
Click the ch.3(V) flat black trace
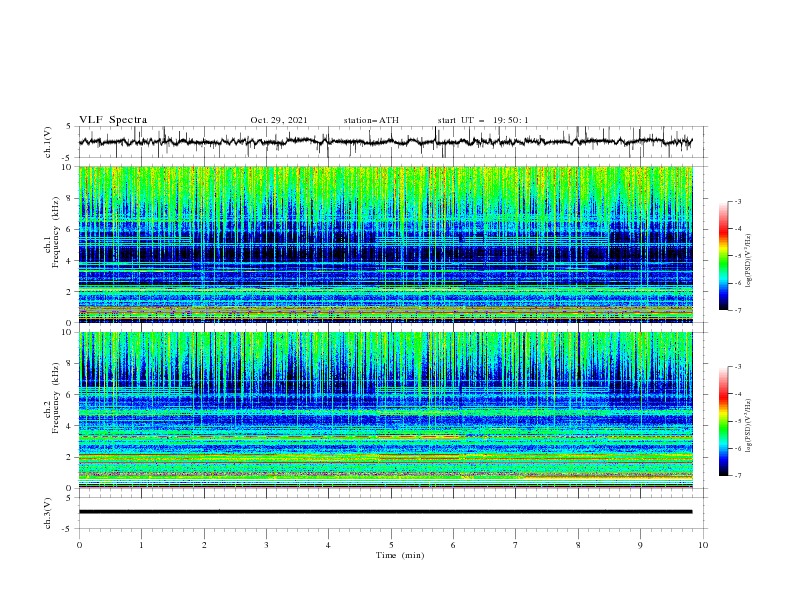pos(385,512)
